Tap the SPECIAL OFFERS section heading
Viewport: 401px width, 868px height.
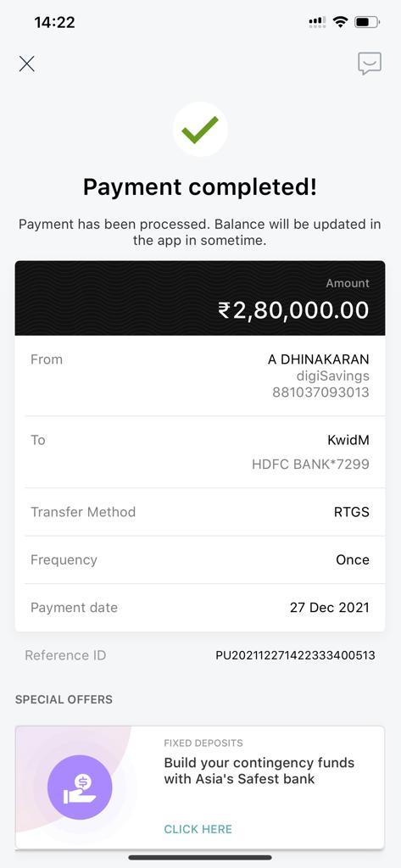(64, 699)
